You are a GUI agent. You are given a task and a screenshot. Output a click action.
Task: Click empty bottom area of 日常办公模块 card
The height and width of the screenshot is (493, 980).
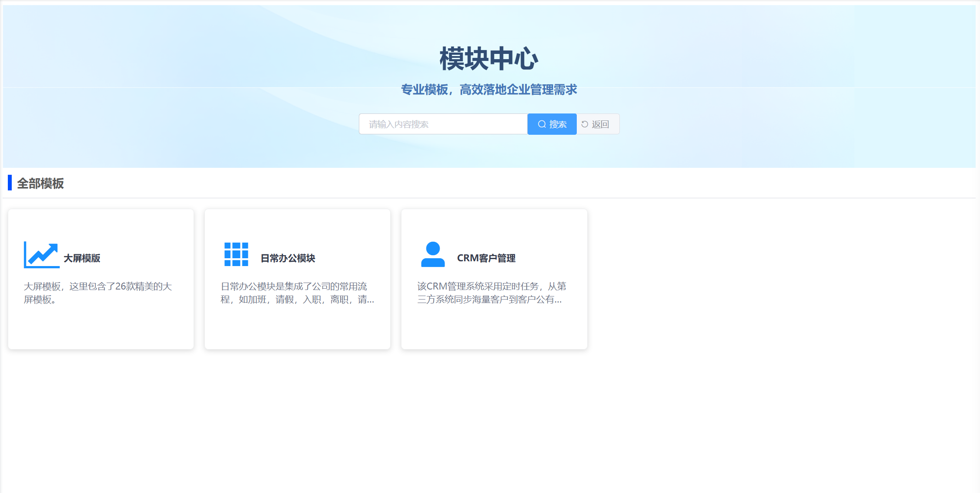[298, 330]
